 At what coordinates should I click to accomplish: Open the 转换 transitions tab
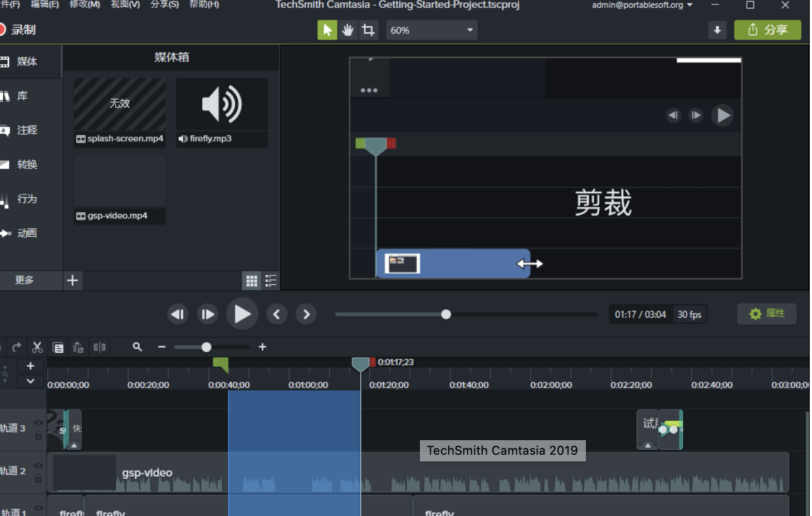(x=27, y=165)
